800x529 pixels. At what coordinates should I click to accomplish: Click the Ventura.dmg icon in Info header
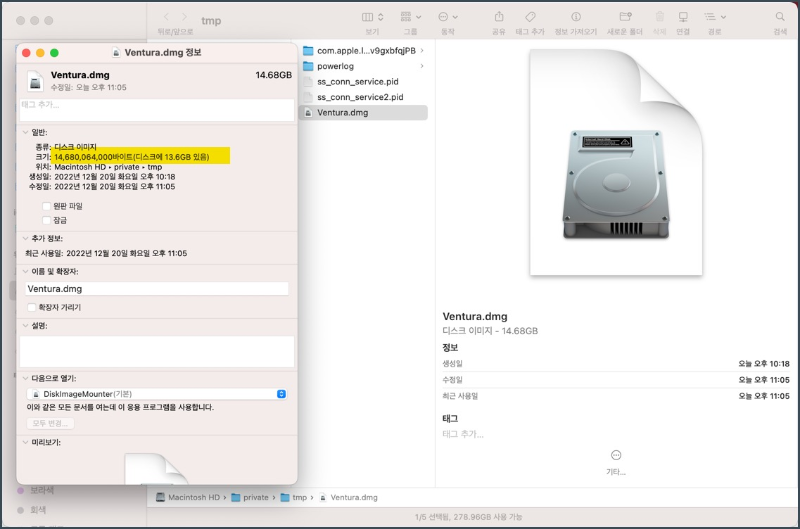point(35,81)
